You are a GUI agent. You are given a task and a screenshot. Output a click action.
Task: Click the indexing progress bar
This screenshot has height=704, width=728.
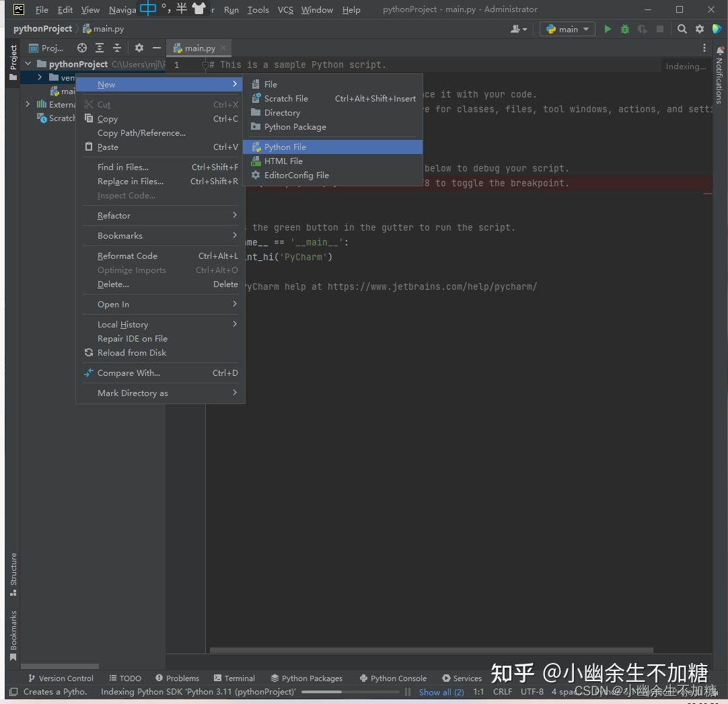coord(350,692)
